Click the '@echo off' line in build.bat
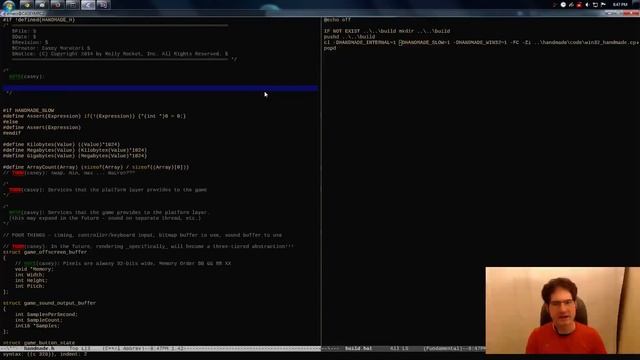The height and width of the screenshot is (360, 640). pos(337,20)
